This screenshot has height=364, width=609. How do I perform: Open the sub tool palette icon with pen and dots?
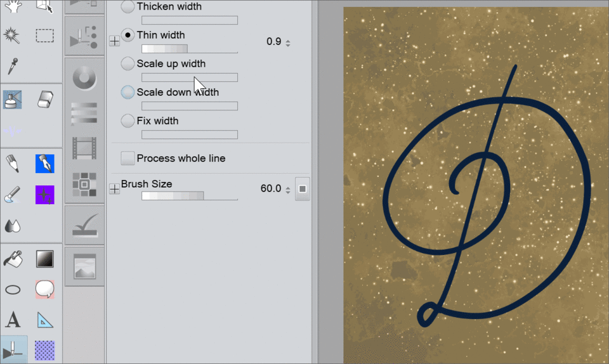[x=84, y=37]
